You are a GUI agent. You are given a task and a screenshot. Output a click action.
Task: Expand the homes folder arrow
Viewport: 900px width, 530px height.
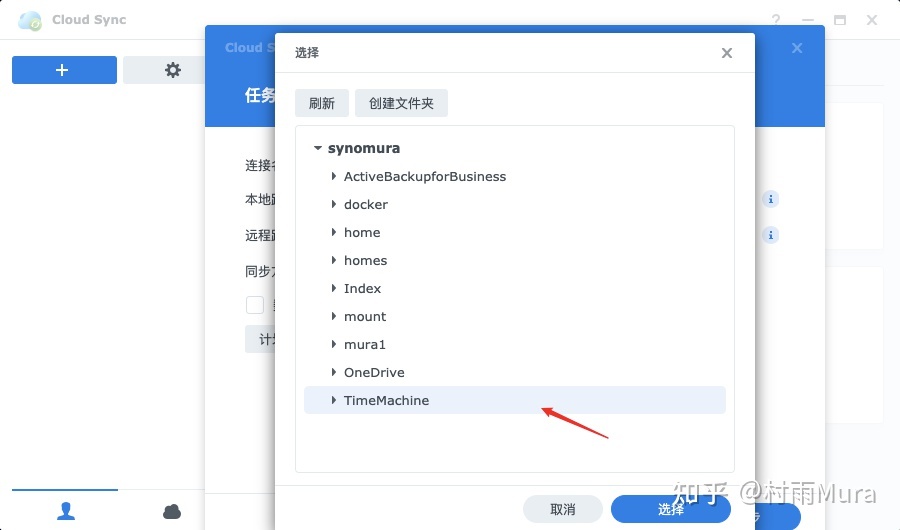333,260
